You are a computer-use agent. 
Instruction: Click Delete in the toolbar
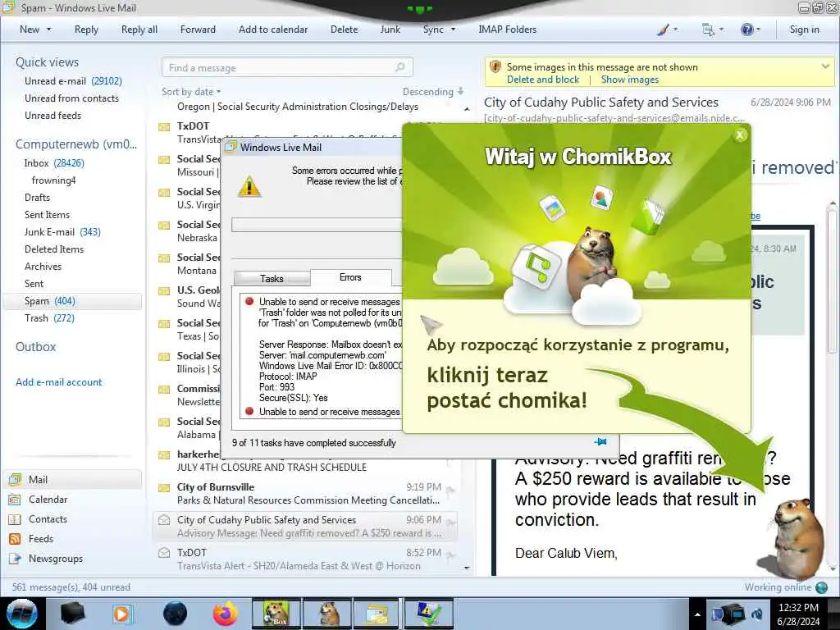(344, 30)
